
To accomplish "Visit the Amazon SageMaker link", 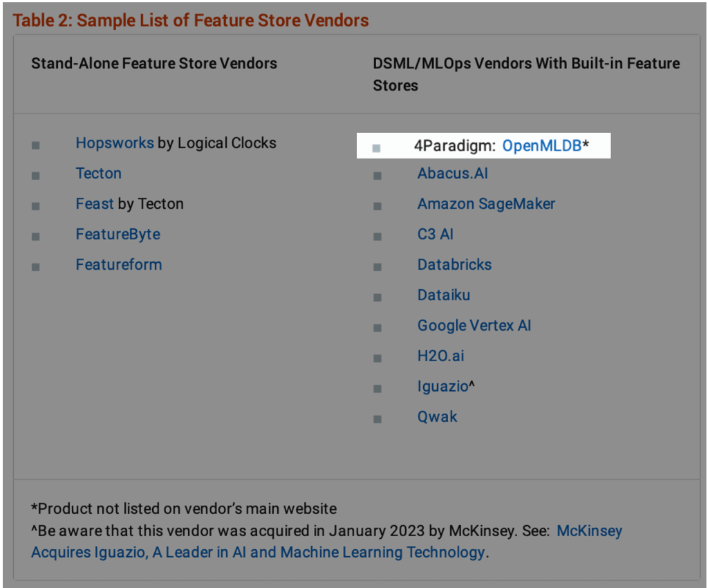I will tap(486, 204).
